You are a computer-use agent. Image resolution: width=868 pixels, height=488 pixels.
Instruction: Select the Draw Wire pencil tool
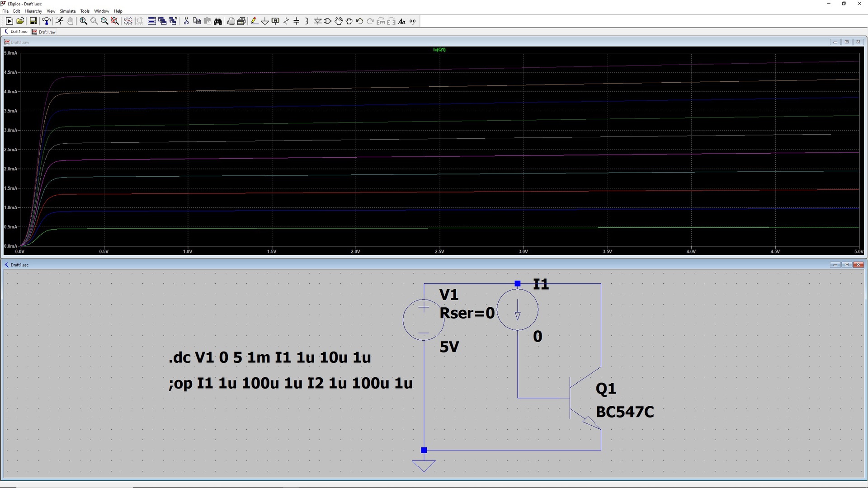pos(254,21)
